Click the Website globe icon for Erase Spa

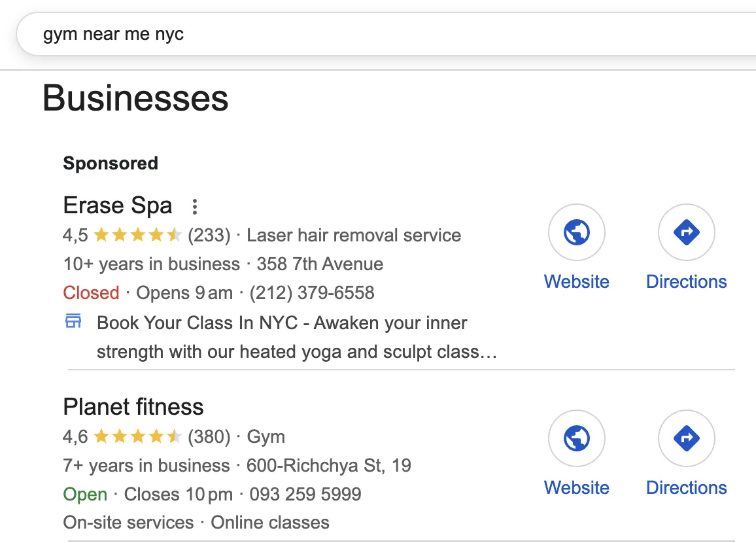click(576, 232)
